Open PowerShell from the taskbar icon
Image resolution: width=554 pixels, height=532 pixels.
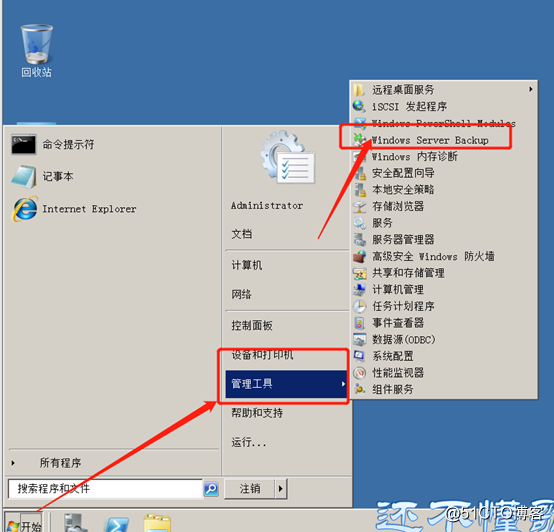click(118, 524)
